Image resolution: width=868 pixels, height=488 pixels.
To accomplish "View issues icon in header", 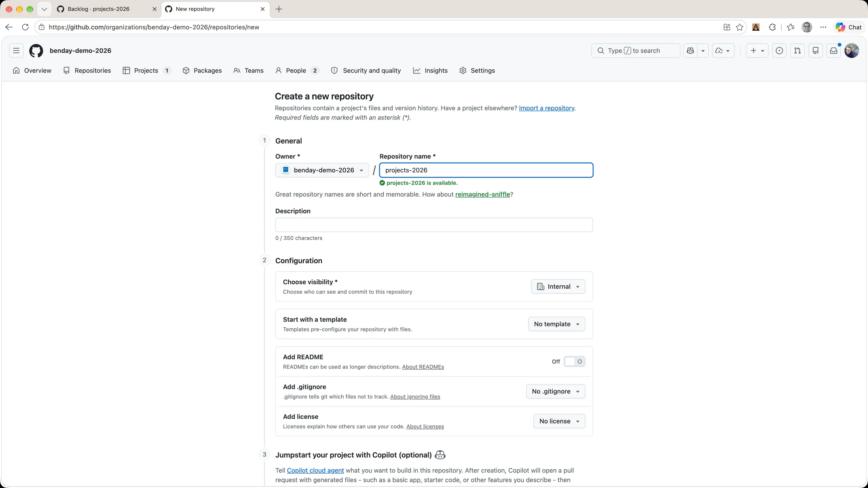I will 779,50.
